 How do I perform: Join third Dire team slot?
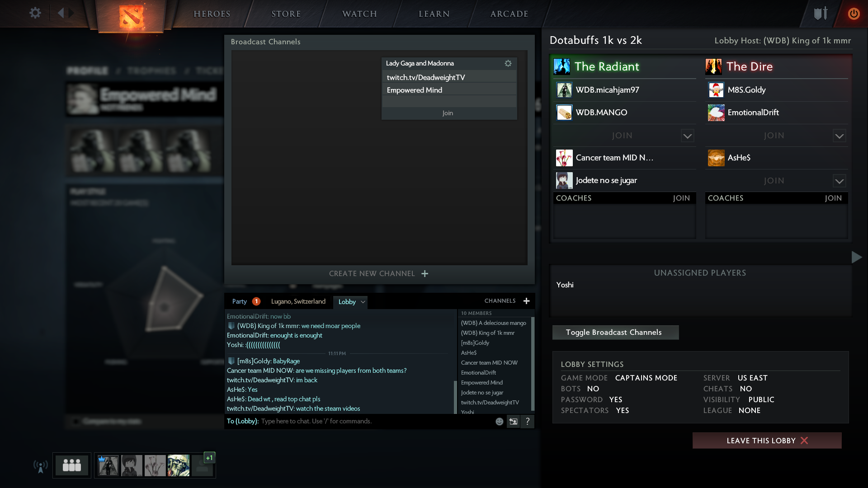click(x=774, y=136)
